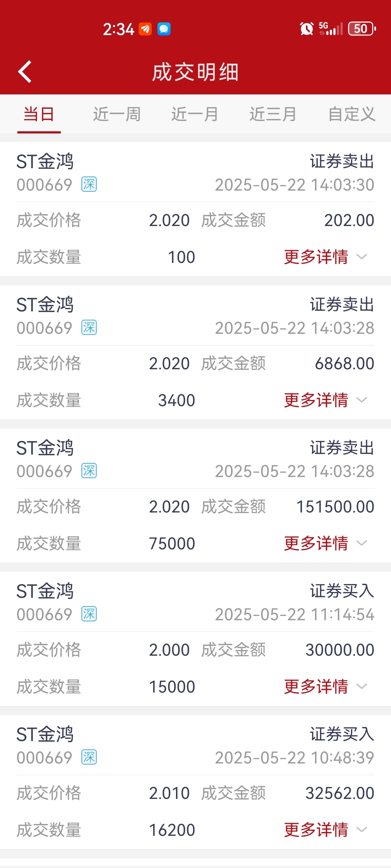The image size is (391, 868).
Task: Expand 更多详情 for the 151500.00 sale
Action: coord(325,544)
